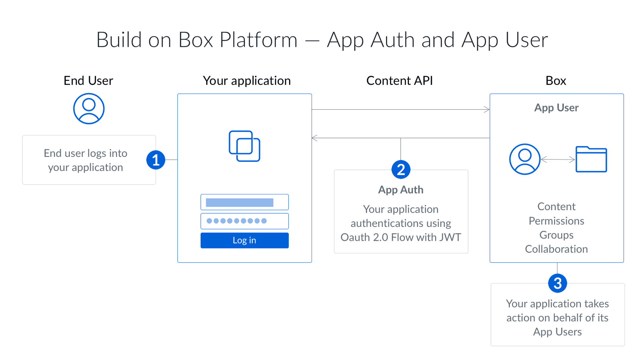Toggle the App Auth step marker
This screenshot has width=644, height=362.
coord(400,170)
